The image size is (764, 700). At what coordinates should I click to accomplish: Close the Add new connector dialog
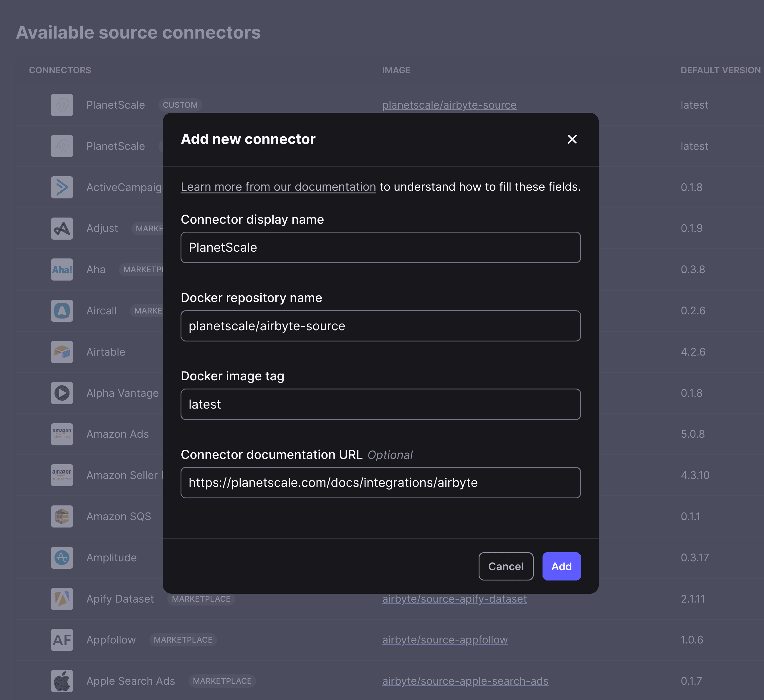[572, 140]
